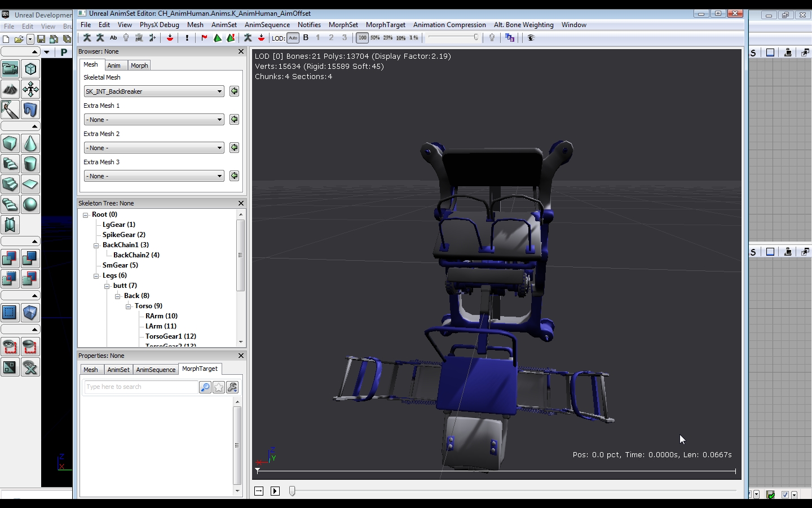
Task: Click the search magnifier button in Properties
Action: click(x=205, y=387)
